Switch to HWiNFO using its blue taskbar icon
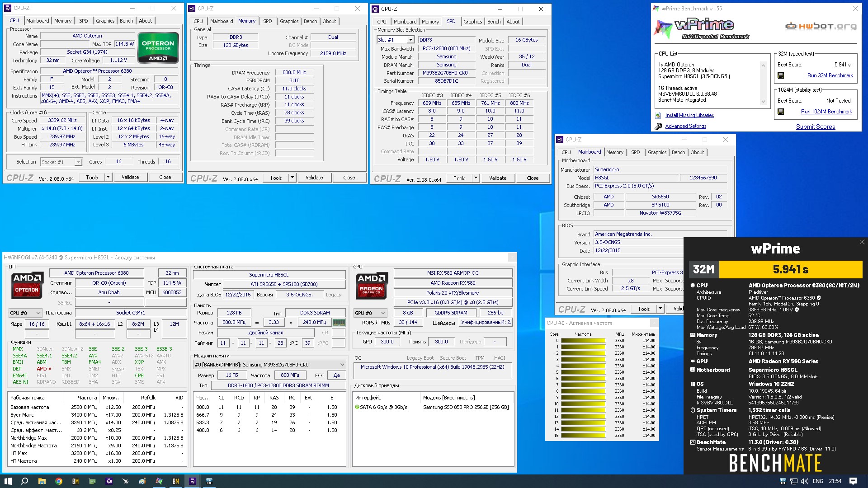The height and width of the screenshot is (488, 868). 209,481
